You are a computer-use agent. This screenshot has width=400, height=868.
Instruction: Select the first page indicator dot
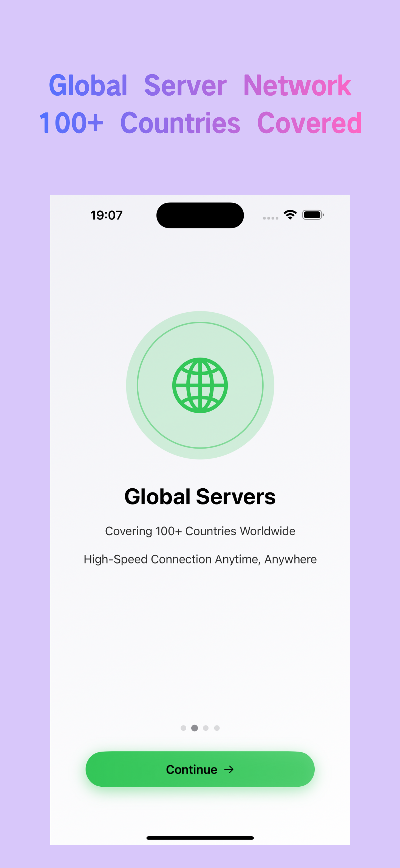[183, 728]
